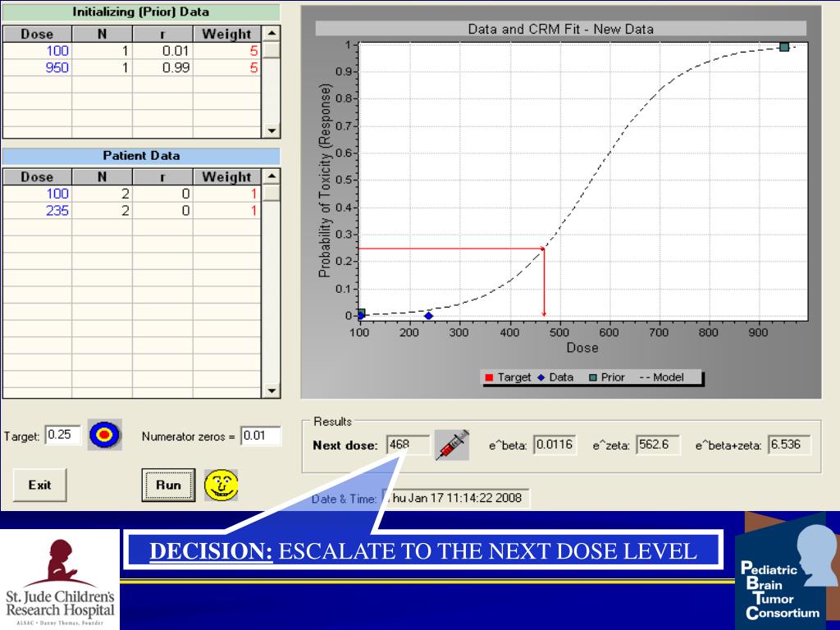This screenshot has width=840, height=630.
Task: Click the prior data scrollbar thumb
Action: pyautogui.click(x=272, y=50)
